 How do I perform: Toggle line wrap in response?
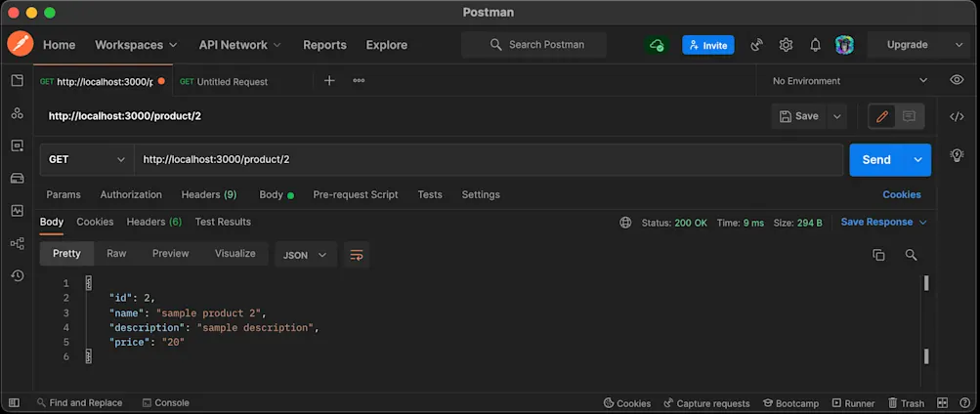click(357, 255)
